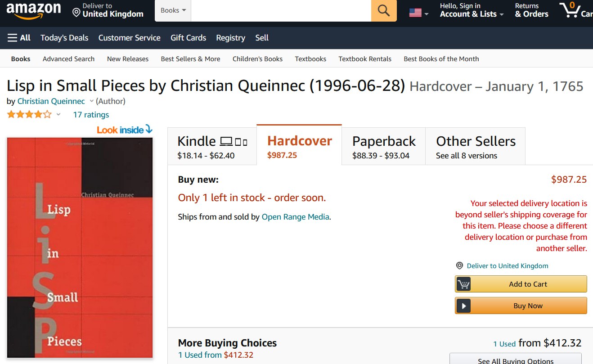This screenshot has width=593, height=364.
Task: Open the All hamburger menu
Action: [x=19, y=38]
